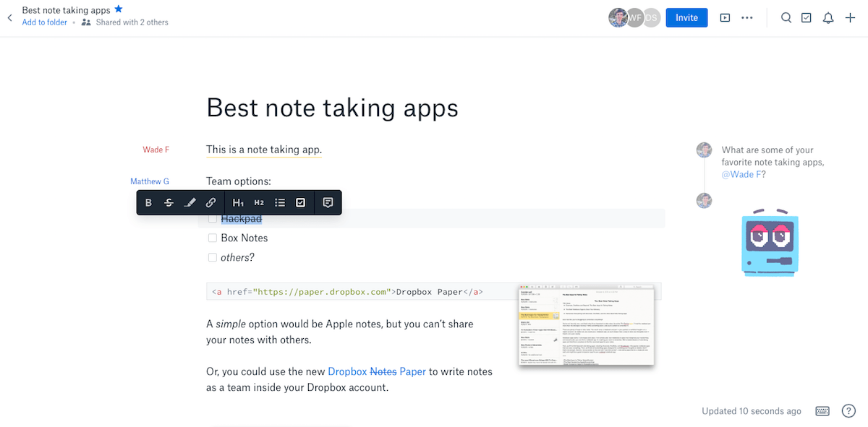This screenshot has height=427, width=868.
Task: Click the Matthew G author label
Action: 150,181
